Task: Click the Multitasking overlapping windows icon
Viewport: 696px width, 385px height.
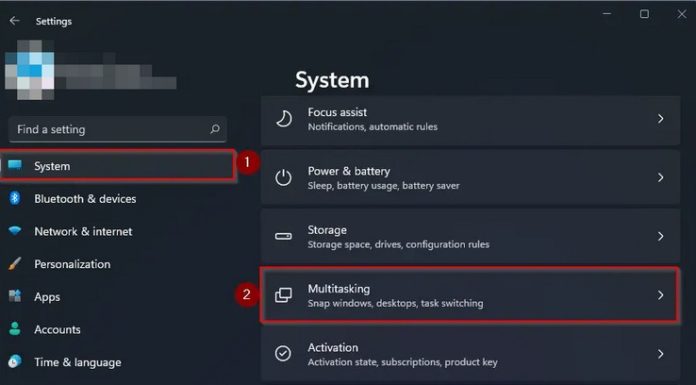Action: (283, 295)
